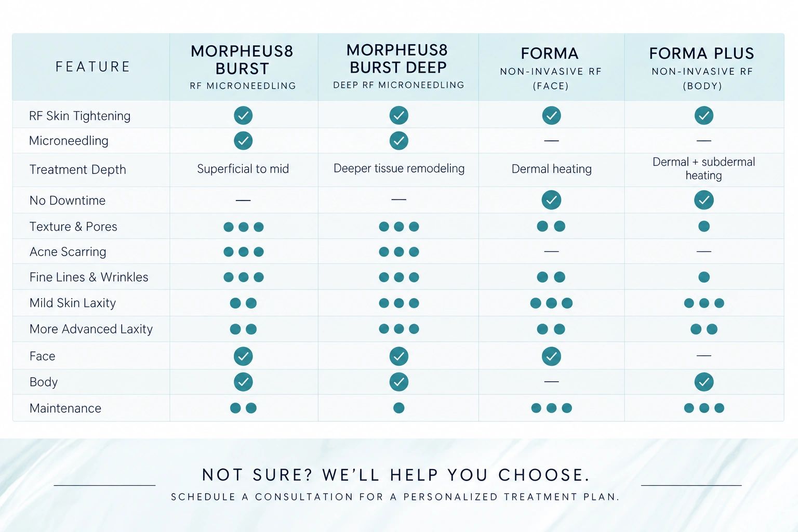The width and height of the screenshot is (798, 532).
Task: Click the 'Dermal + subdermal heating' text
Action: pos(703,169)
